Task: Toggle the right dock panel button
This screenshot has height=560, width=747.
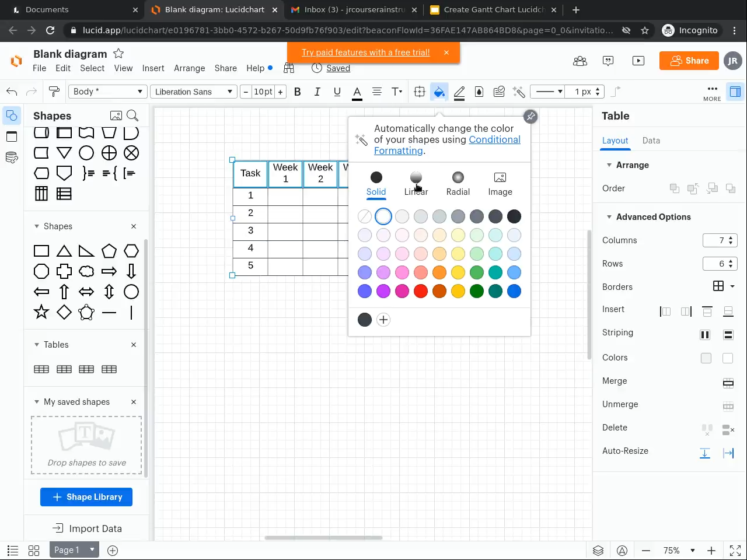Action: point(735,92)
